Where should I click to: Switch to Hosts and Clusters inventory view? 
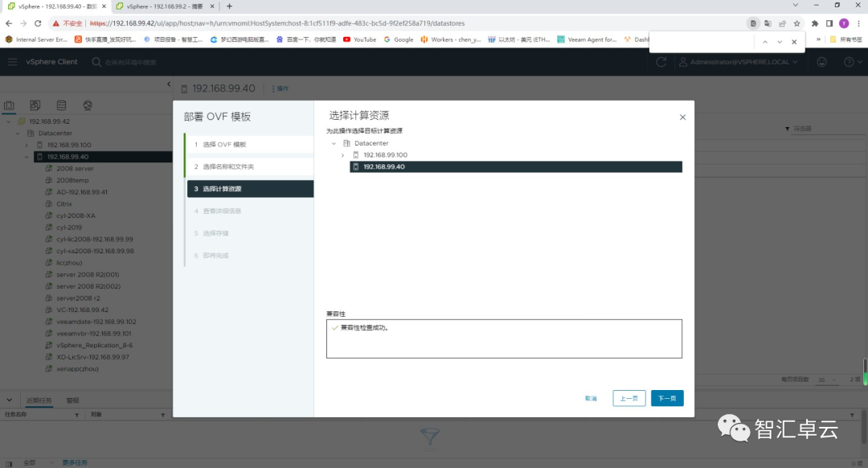coord(9,105)
